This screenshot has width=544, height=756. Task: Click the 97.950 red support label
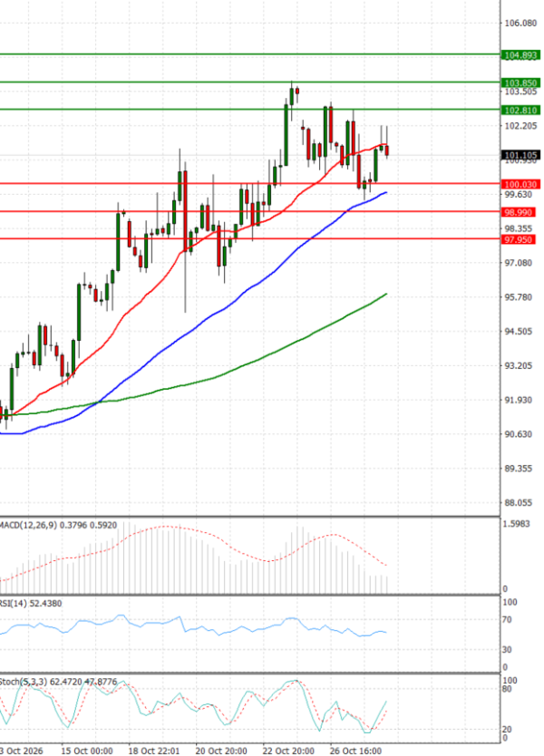(x=519, y=239)
